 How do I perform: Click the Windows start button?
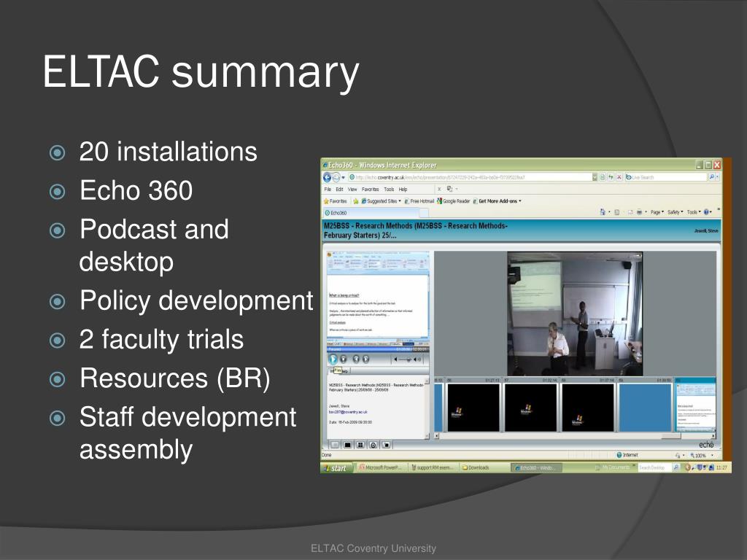pos(337,468)
